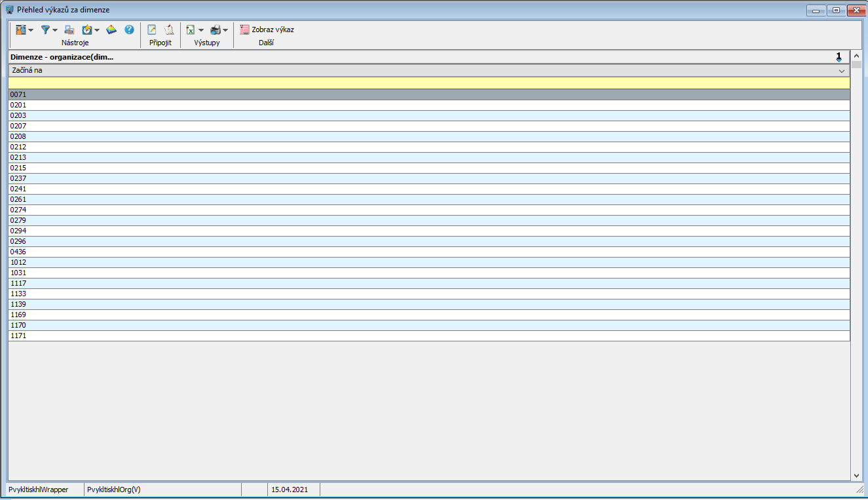Expand the printer output dropdown arrow
The height and width of the screenshot is (500, 868).
point(225,30)
